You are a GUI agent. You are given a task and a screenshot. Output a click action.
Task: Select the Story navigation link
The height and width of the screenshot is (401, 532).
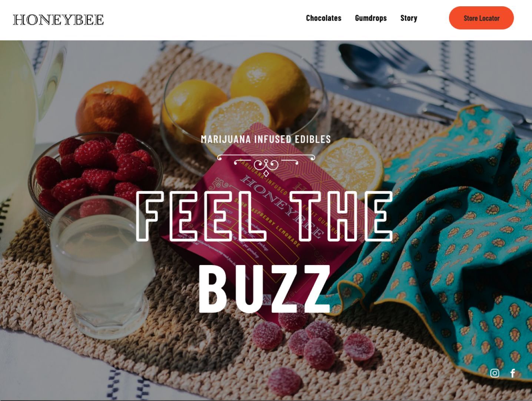[409, 18]
